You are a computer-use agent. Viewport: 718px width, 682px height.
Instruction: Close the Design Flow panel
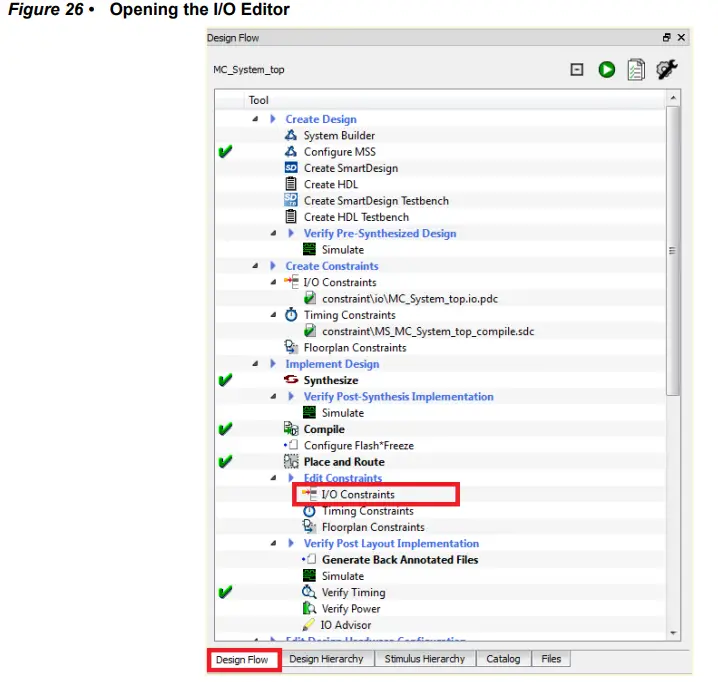tap(681, 38)
